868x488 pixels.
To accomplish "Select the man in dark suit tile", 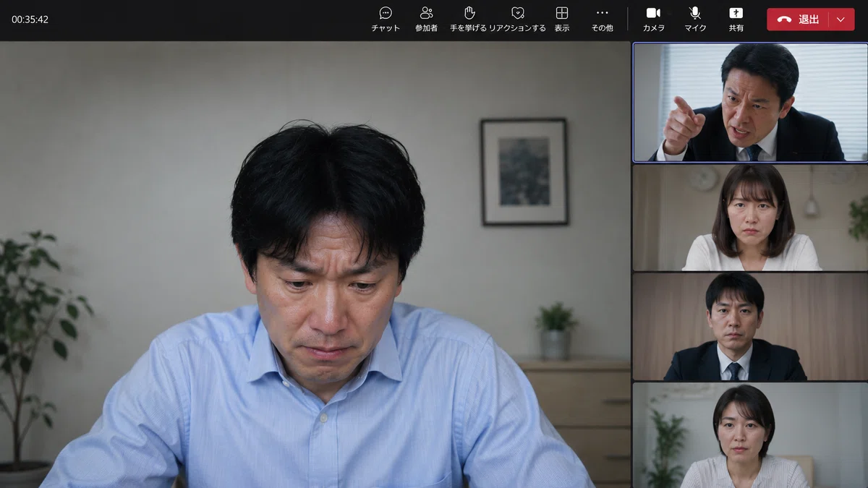I will pyautogui.click(x=750, y=327).
